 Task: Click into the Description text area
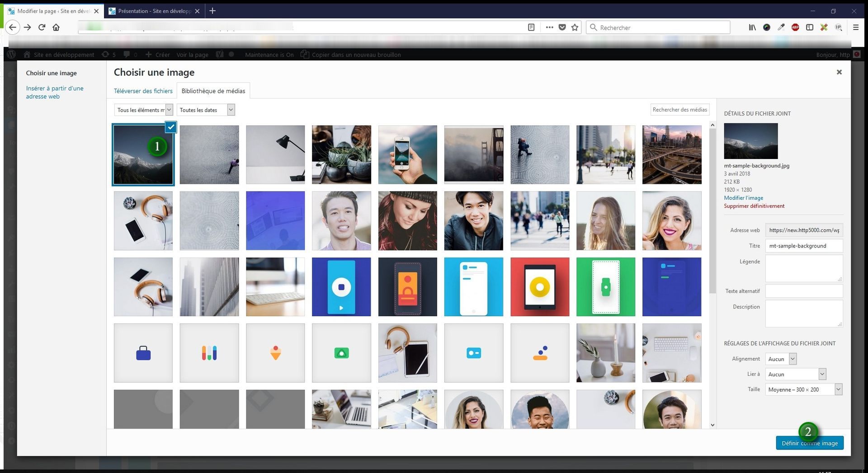804,314
